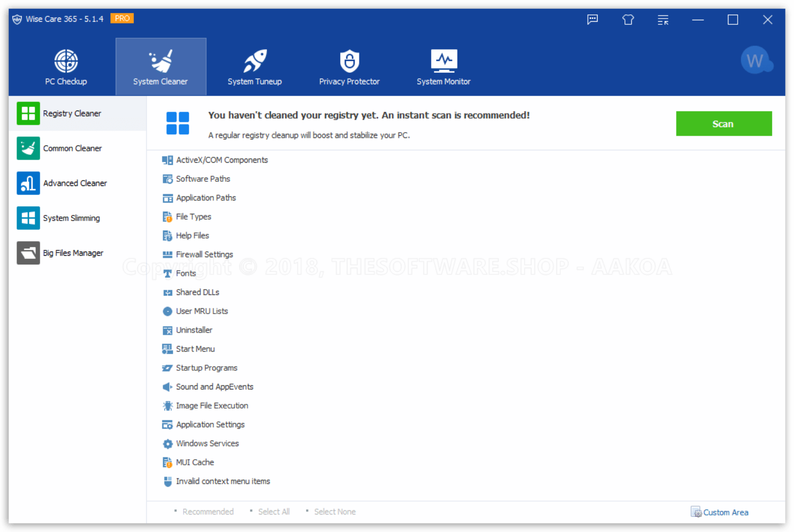Viewport: 794px width, 532px height.
Task: Click the Recommended selection link
Action: pyautogui.click(x=208, y=512)
